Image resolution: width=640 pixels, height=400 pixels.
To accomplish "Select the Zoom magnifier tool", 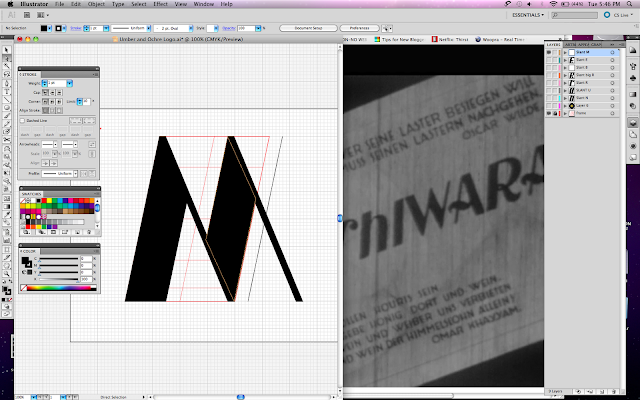I will pos(7,274).
